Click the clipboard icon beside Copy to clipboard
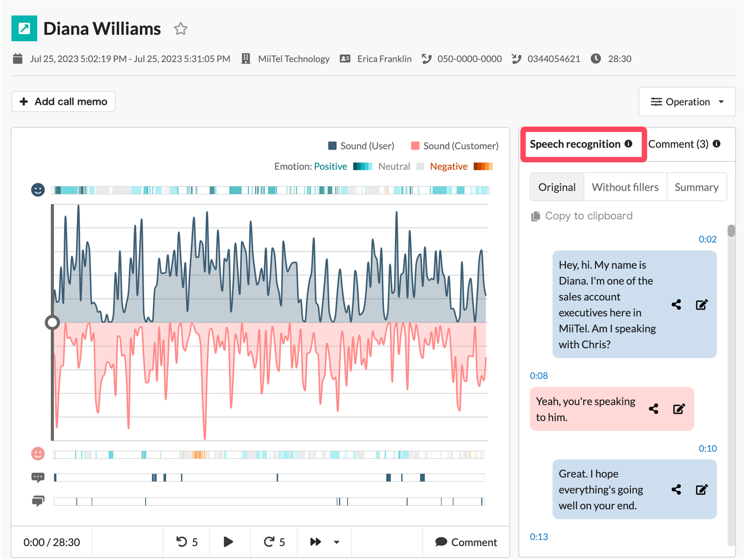 [x=536, y=216]
